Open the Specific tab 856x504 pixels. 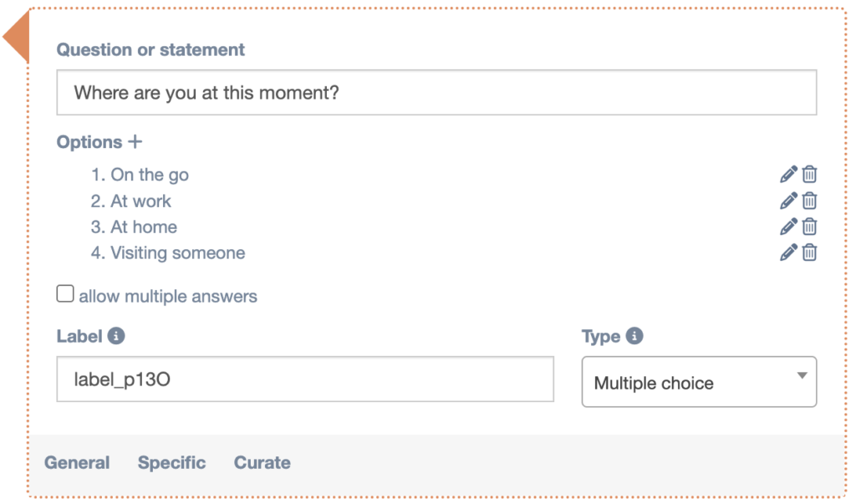[x=171, y=463]
